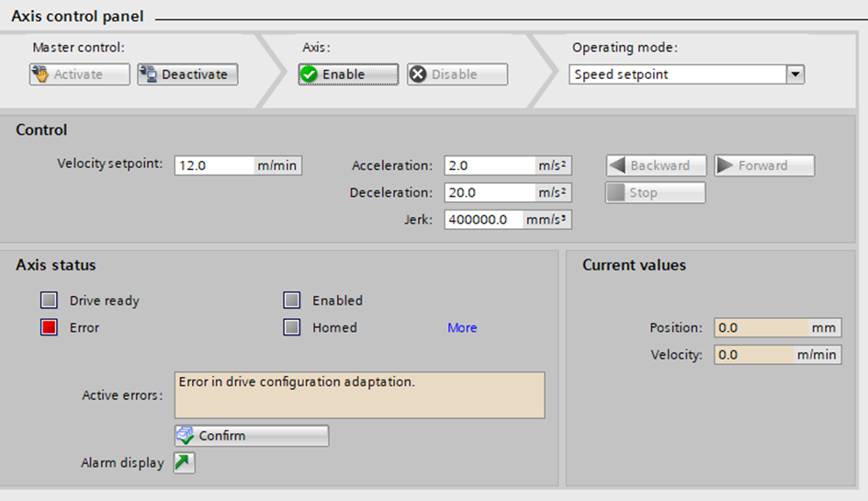Click the Drive ready status indicator
The height and width of the screenshot is (501, 868).
(49, 301)
